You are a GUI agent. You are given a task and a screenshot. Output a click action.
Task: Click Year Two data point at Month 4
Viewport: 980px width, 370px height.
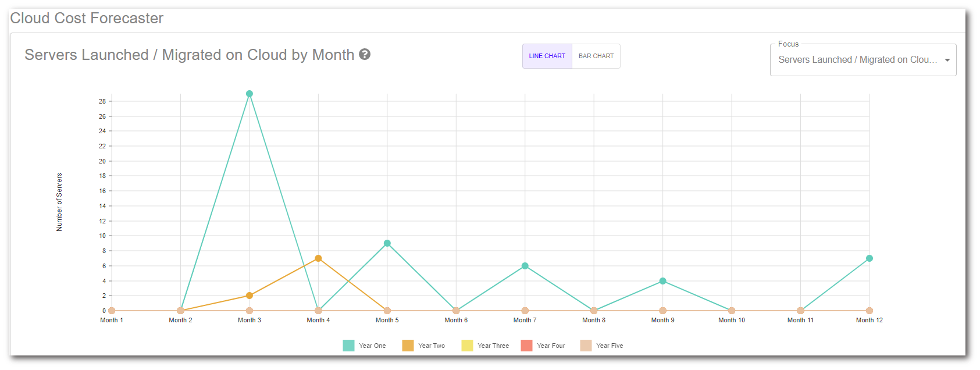pyautogui.click(x=318, y=258)
